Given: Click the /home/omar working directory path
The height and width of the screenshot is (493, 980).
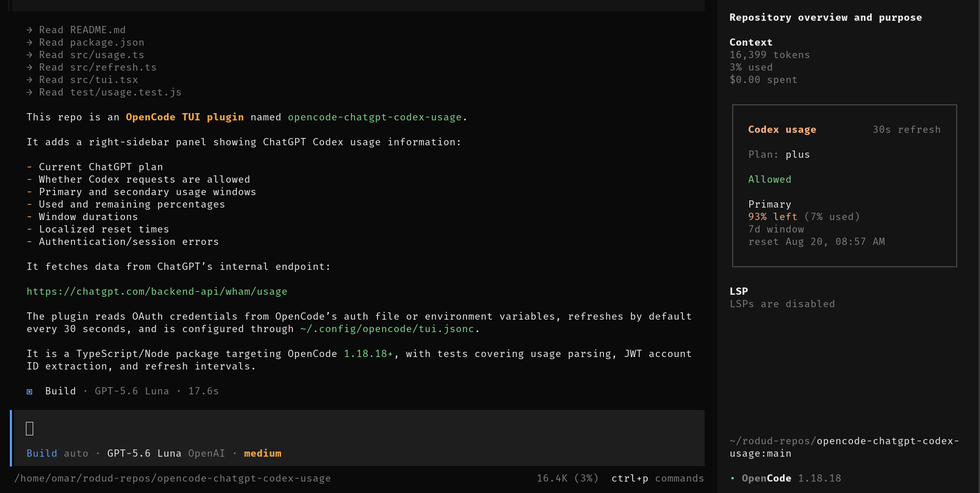Looking at the screenshot, I should pyautogui.click(x=173, y=478).
